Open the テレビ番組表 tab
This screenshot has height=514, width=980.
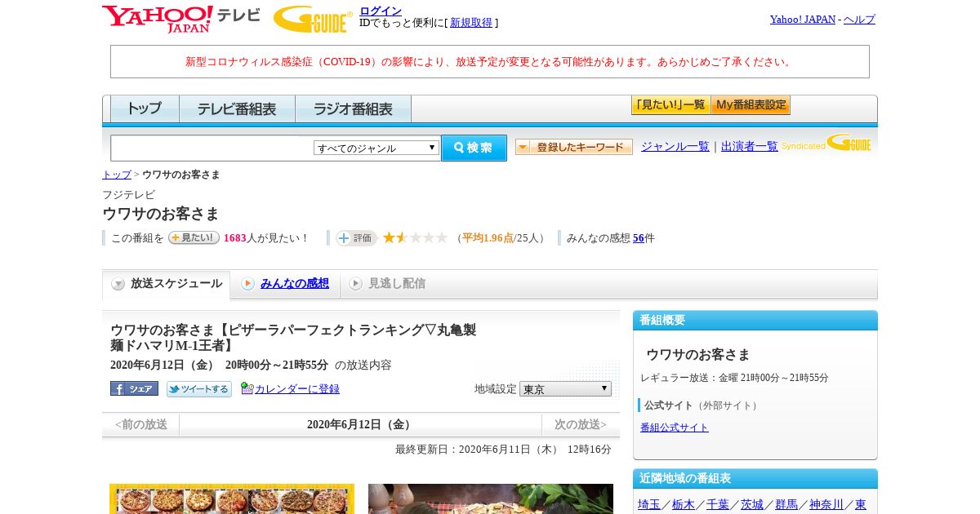point(237,109)
